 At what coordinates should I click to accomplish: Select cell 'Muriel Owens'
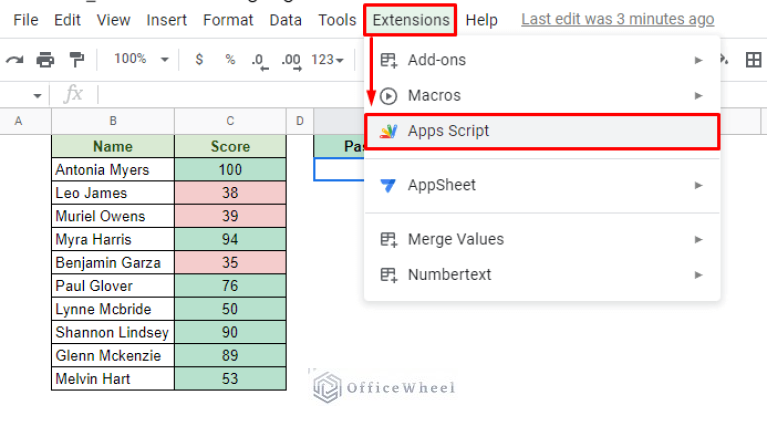(113, 216)
